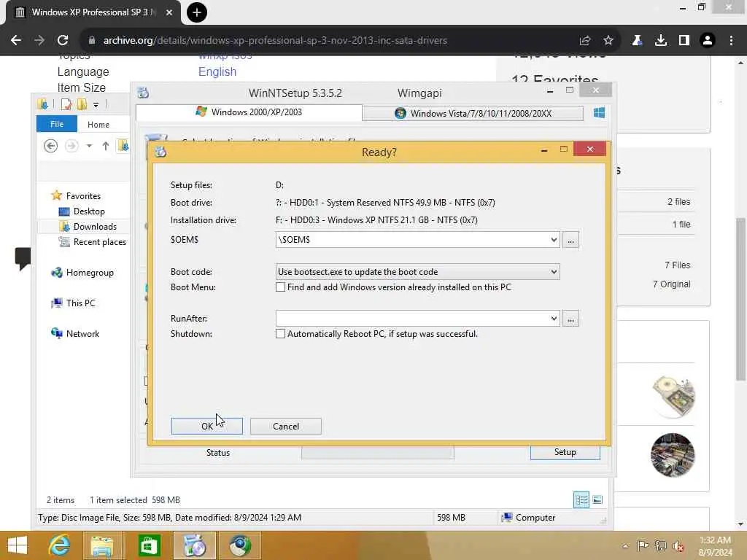The width and height of the screenshot is (747, 560).
Task: Open browser three-dot menu
Action: (x=731, y=41)
